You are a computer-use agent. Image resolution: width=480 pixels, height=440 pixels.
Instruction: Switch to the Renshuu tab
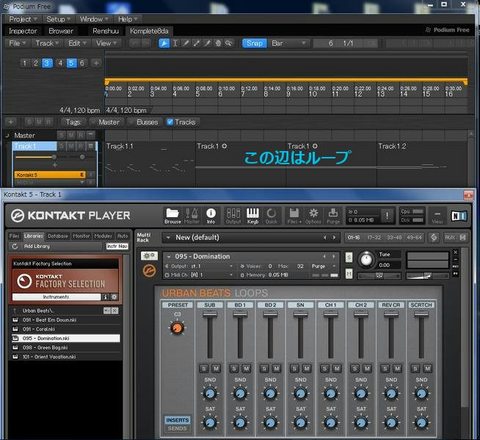(x=105, y=31)
